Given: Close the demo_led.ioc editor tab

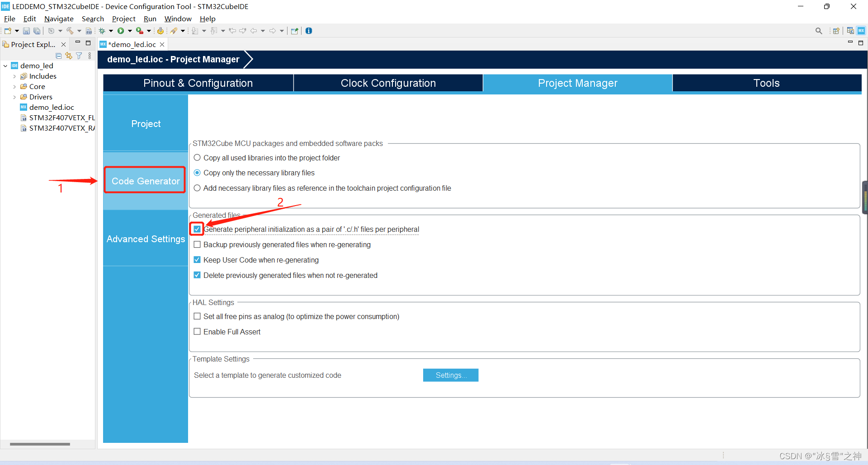Looking at the screenshot, I should [162, 44].
